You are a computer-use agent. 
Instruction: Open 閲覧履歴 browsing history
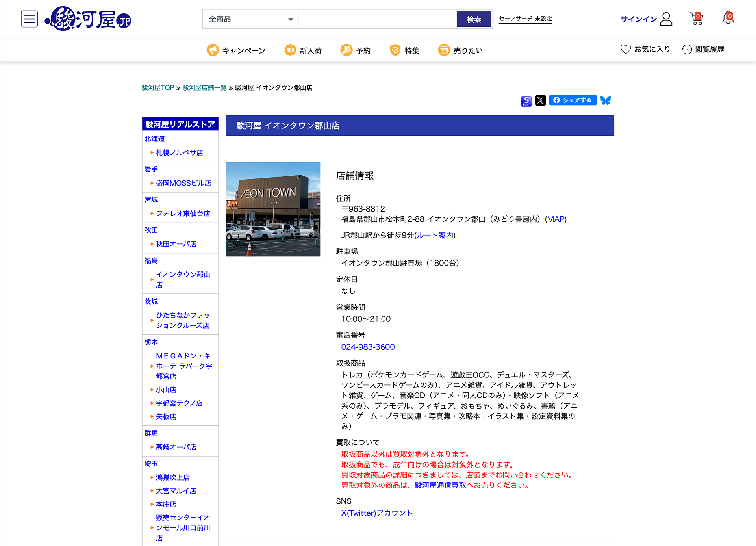click(703, 49)
